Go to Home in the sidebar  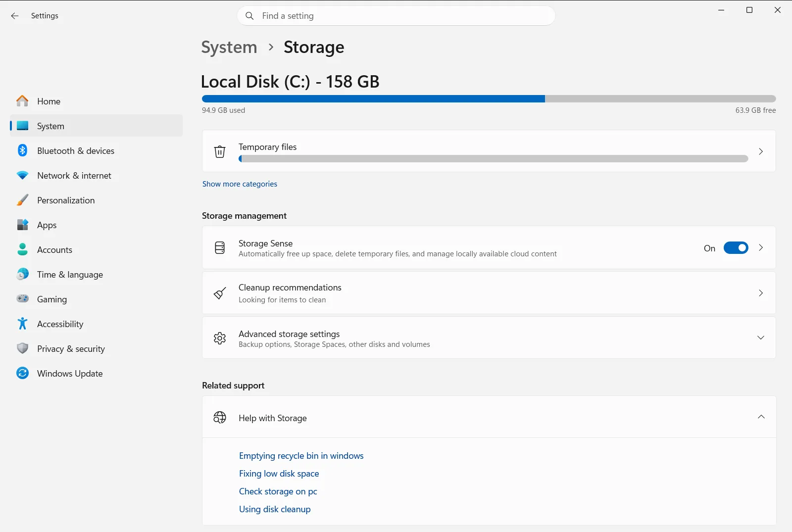pos(97,101)
